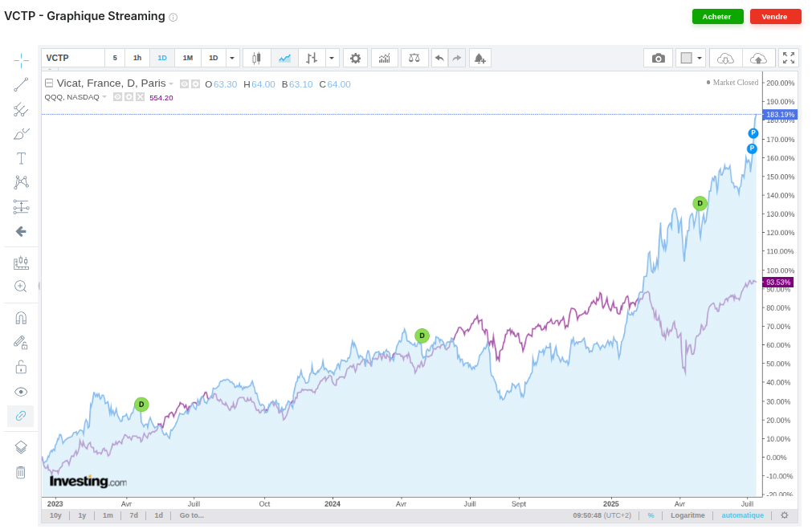This screenshot has height=529, width=812.
Task: Take a chart snapshot with camera
Action: pyautogui.click(x=659, y=58)
